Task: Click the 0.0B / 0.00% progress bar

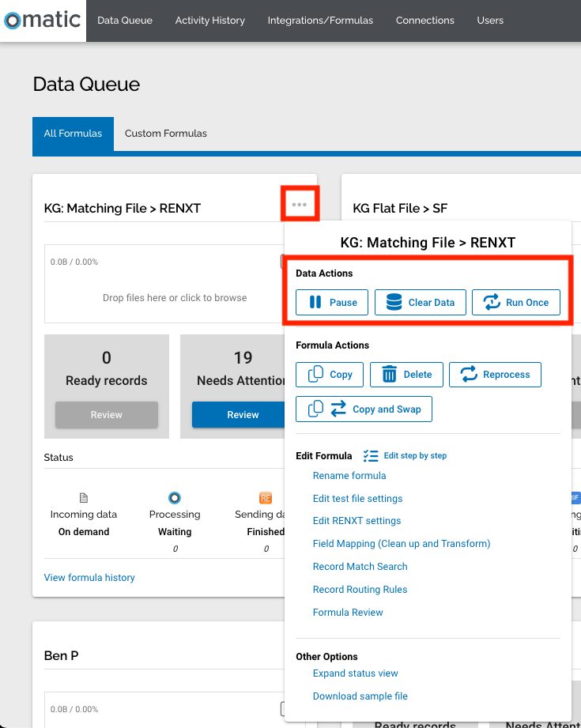Action: (74, 261)
